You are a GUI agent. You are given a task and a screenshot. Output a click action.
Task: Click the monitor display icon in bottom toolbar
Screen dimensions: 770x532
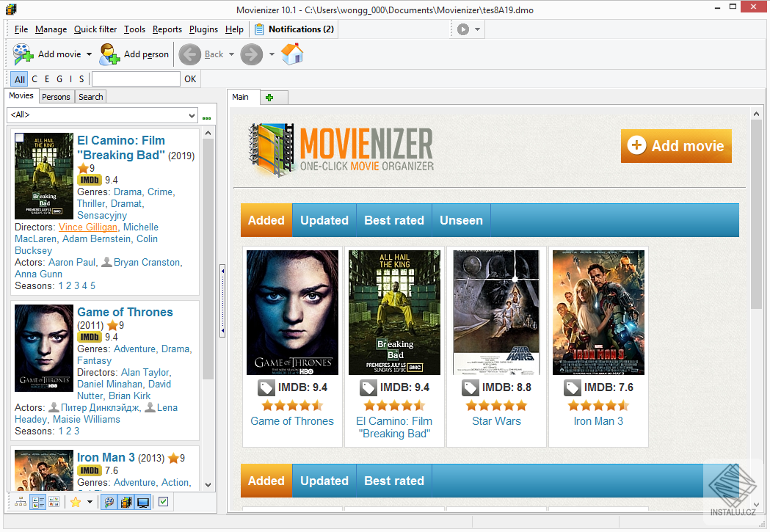click(x=142, y=502)
